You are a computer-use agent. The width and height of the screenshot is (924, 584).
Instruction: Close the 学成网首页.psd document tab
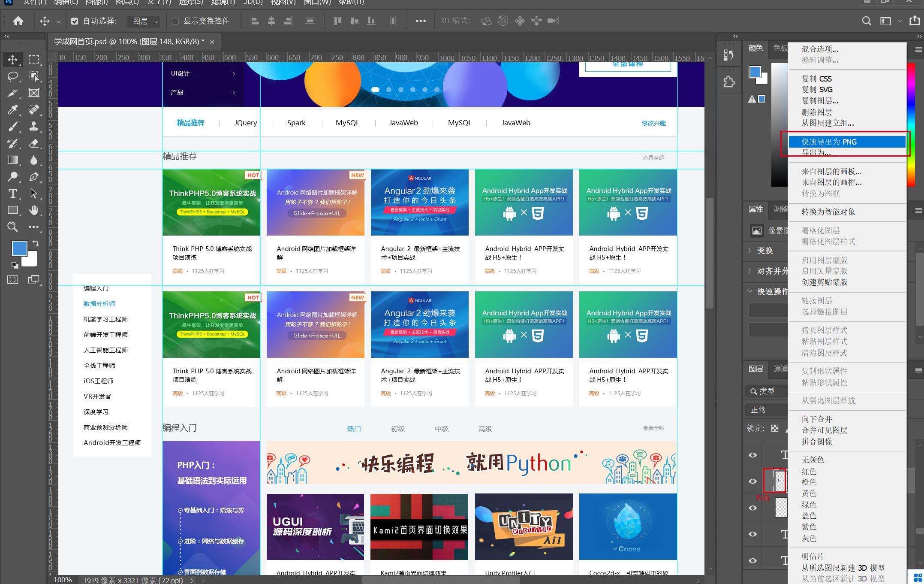pos(212,42)
